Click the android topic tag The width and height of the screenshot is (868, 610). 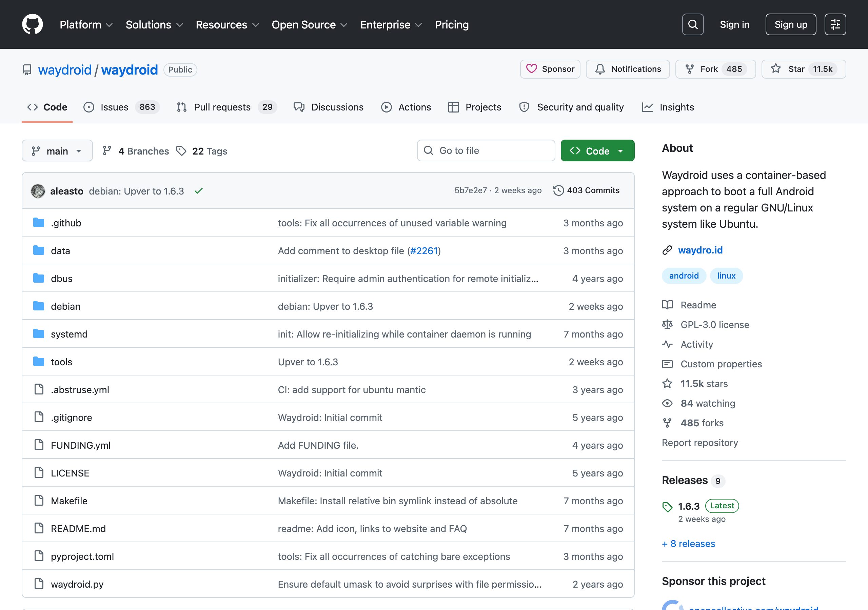tap(684, 276)
